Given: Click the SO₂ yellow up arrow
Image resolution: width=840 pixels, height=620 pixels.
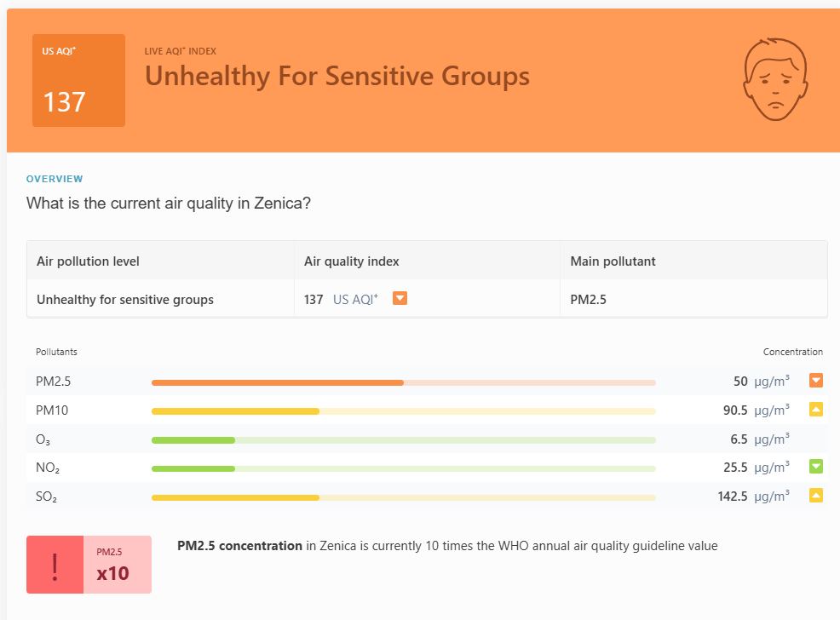Looking at the screenshot, I should coord(816,496).
